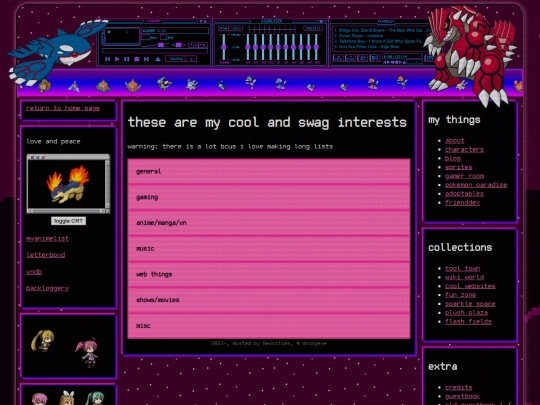Expand the anime/manga/vn section
Screen dimensions: 540x405
269,223
